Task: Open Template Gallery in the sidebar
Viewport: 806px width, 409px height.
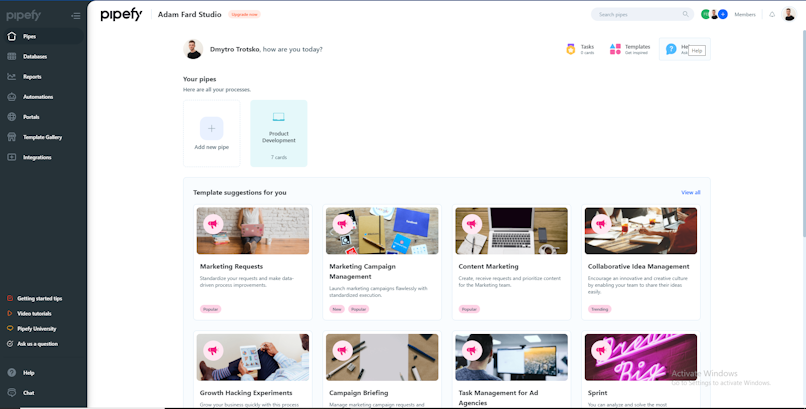Action: [x=42, y=137]
